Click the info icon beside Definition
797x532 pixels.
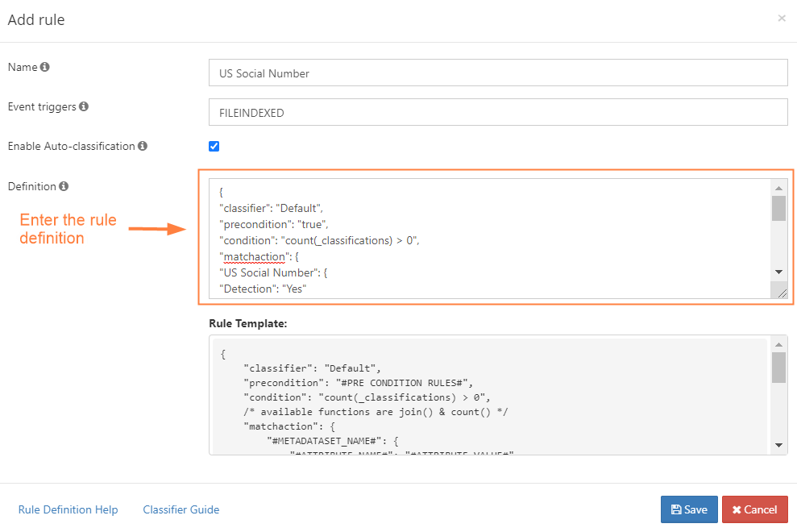click(x=64, y=186)
